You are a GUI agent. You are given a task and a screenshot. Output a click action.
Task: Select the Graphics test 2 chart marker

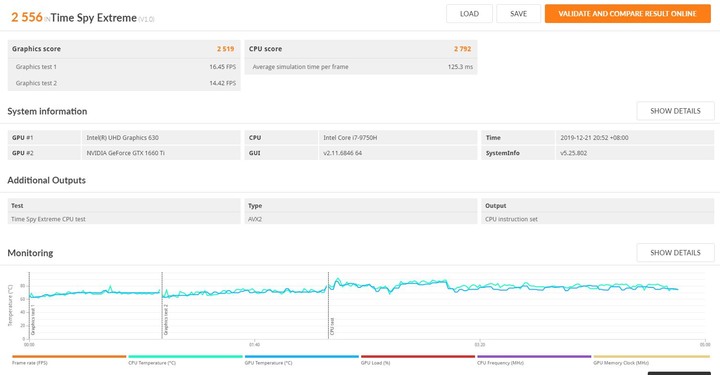[x=166, y=319]
